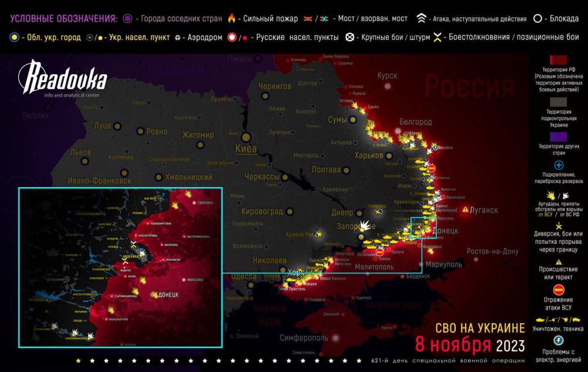Click the Readovka logo
This screenshot has width=588, height=372.
pos(62,80)
